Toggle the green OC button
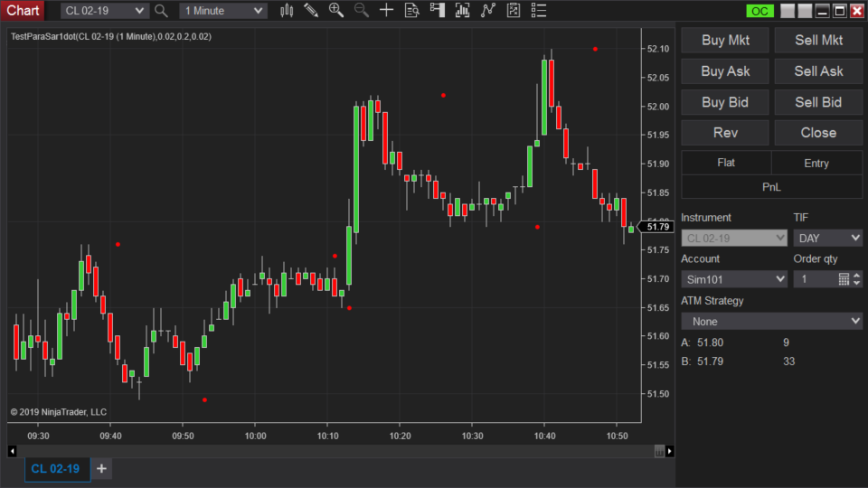Image resolution: width=868 pixels, height=488 pixels. (x=759, y=11)
